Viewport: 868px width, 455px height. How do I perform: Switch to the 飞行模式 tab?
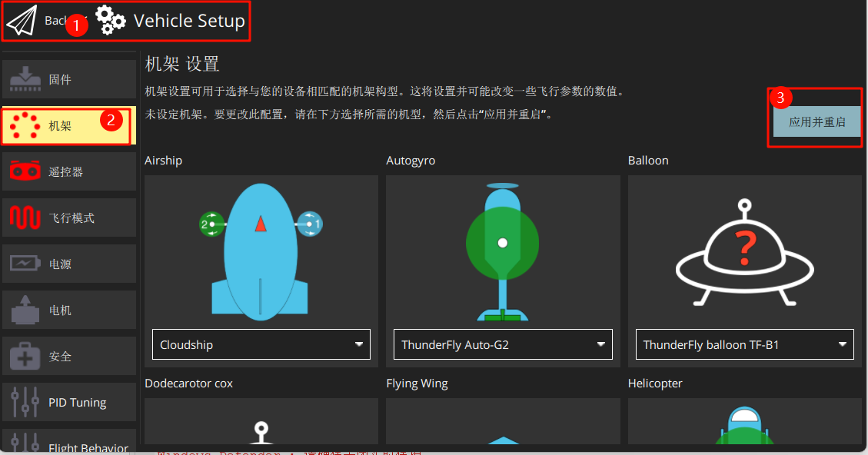[70, 218]
